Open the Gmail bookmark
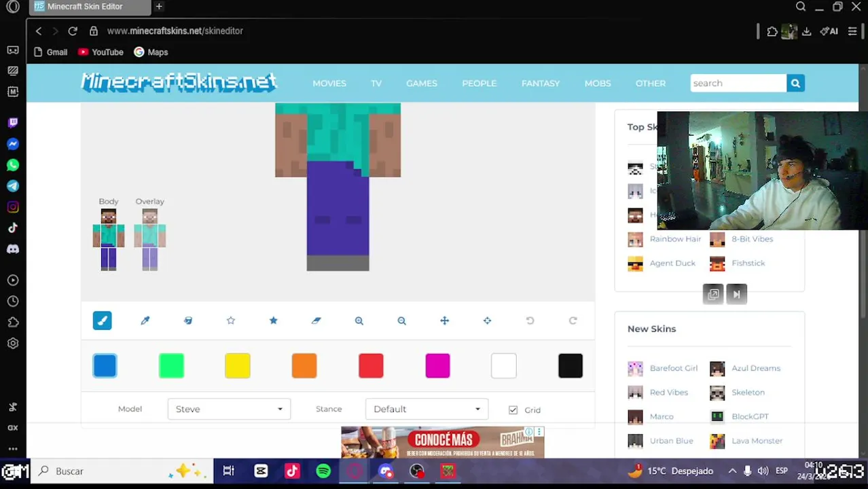Viewport: 868px width, 489px height. pyautogui.click(x=50, y=52)
